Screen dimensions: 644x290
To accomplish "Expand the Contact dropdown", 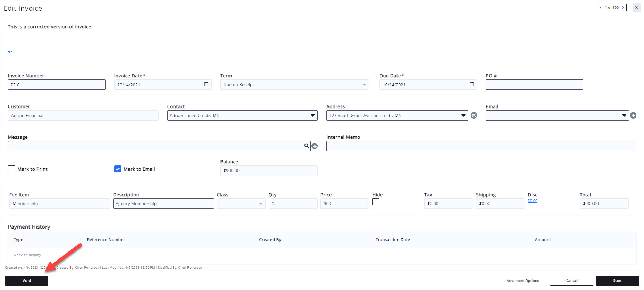I will 312,116.
